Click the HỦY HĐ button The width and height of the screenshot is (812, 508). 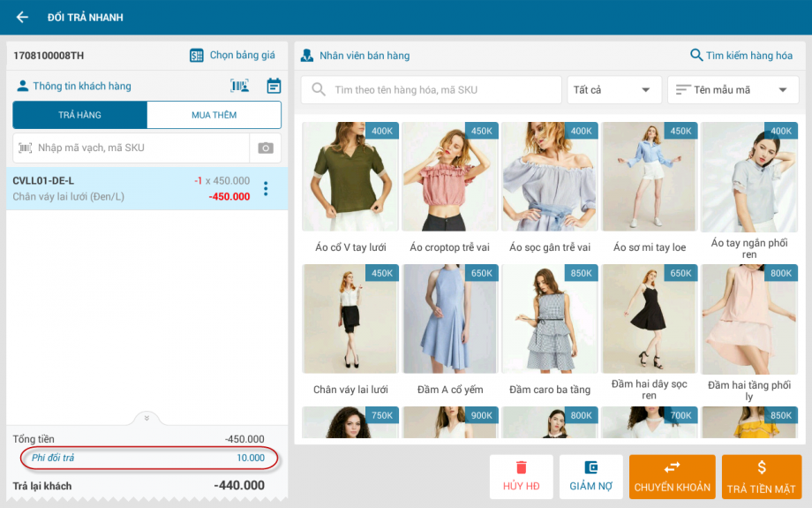tap(521, 477)
